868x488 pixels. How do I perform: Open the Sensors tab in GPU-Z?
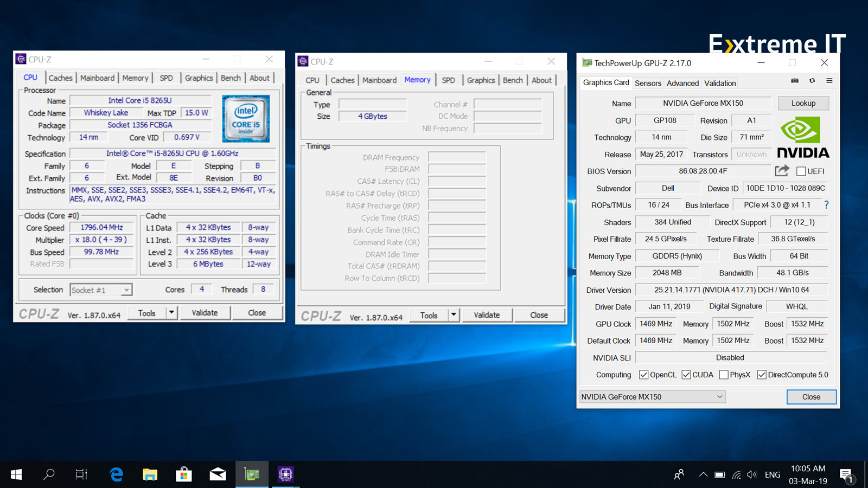click(648, 83)
